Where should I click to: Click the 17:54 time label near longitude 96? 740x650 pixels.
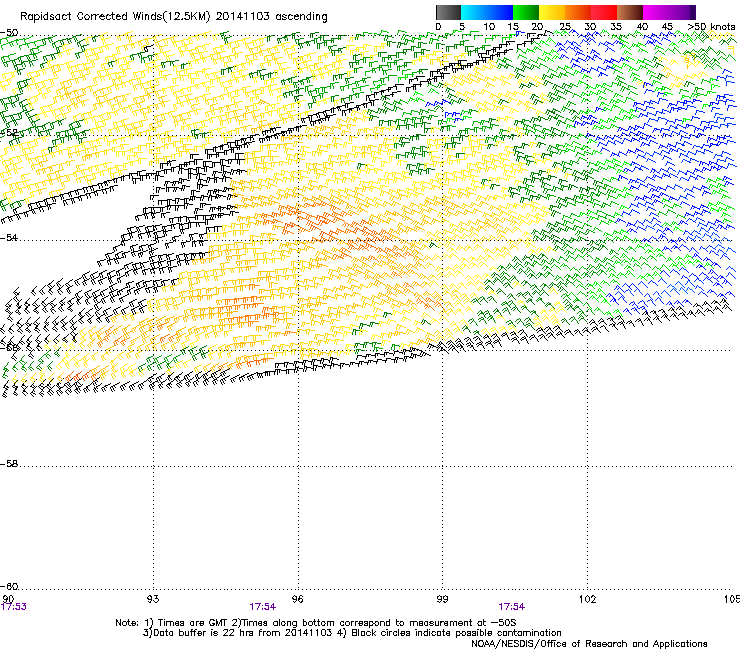click(262, 607)
